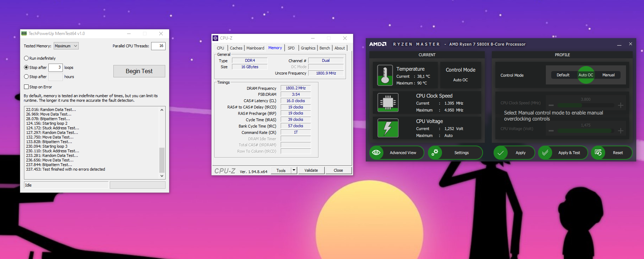644x259 pixels.
Task: Click the Reset button in Ryzen Master
Action: click(x=612, y=153)
